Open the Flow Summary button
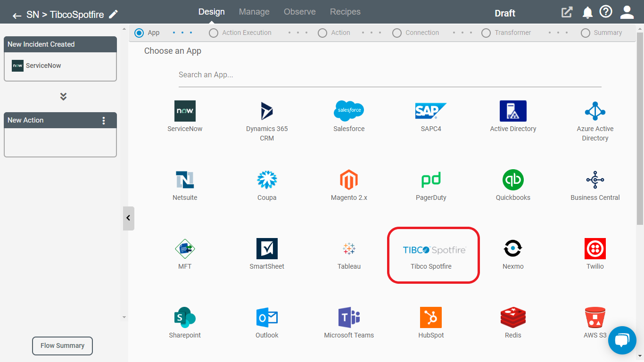The width and height of the screenshot is (644, 362). [x=62, y=346]
